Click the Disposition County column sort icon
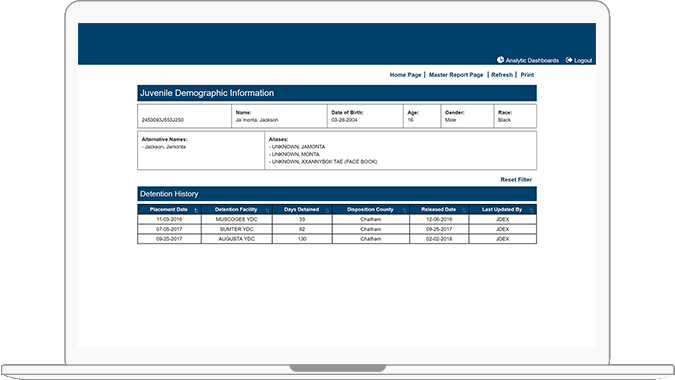 (x=405, y=210)
